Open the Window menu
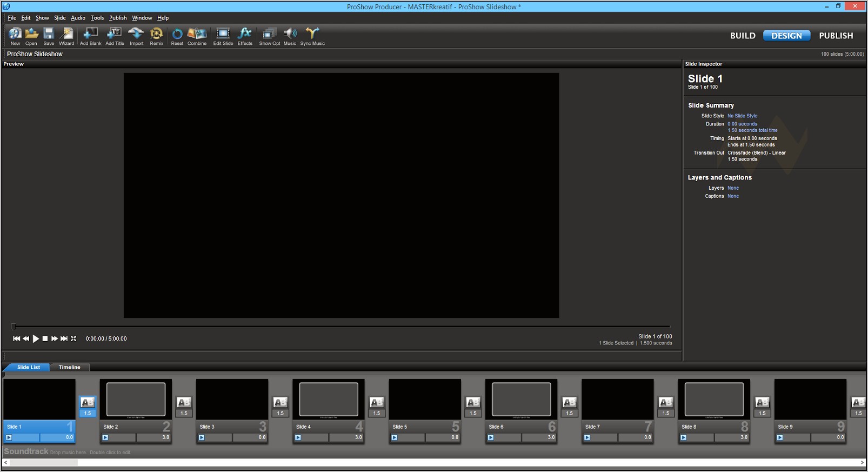 [142, 18]
